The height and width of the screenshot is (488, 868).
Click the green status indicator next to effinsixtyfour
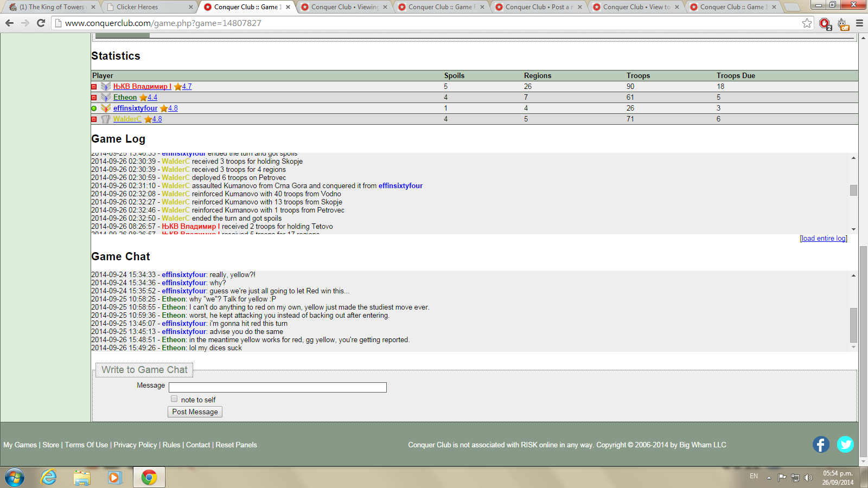click(94, 108)
